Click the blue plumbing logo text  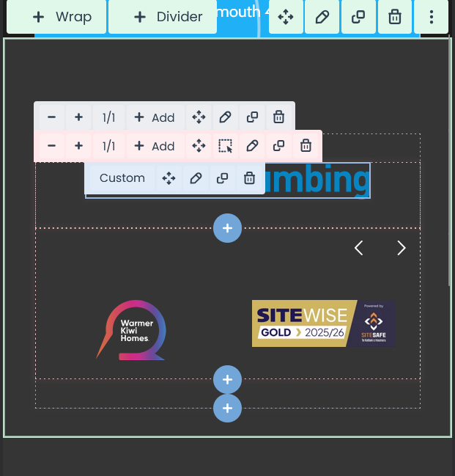[x=317, y=180]
